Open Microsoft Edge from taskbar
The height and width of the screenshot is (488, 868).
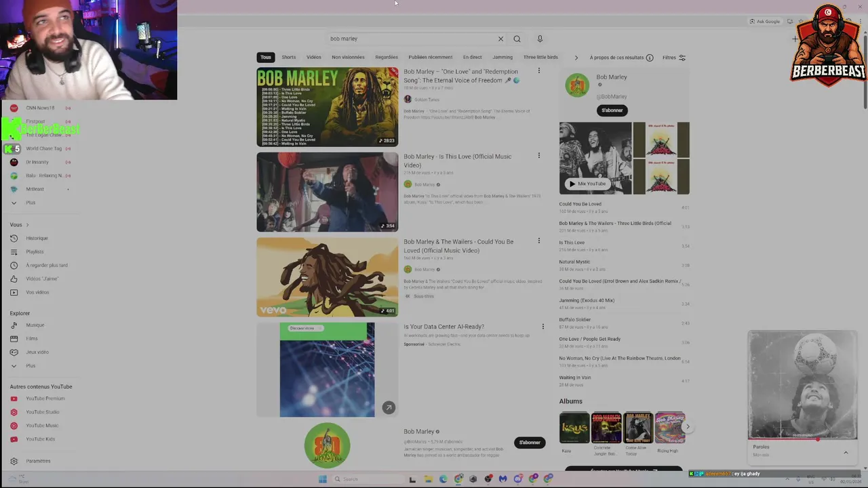tap(443, 479)
